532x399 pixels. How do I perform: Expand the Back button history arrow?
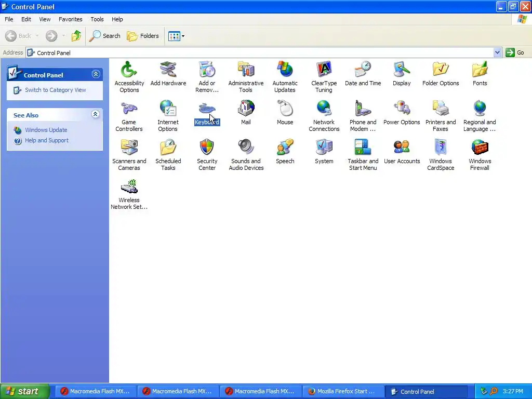pos(37,36)
